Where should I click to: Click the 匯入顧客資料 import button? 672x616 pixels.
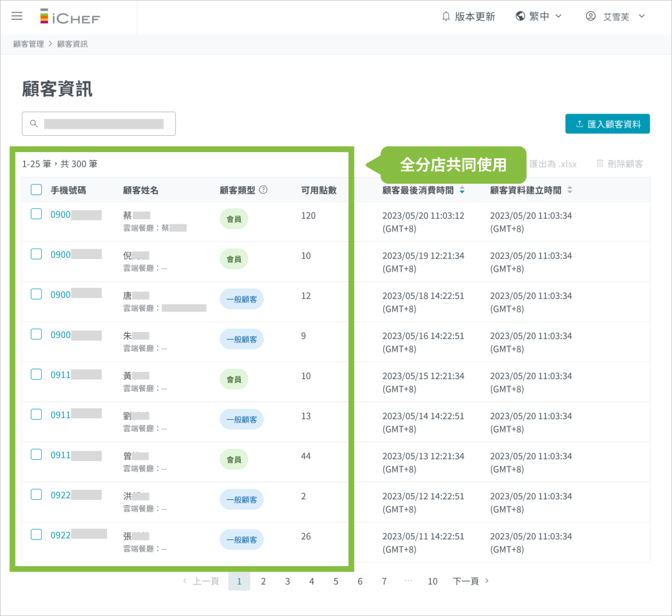607,124
